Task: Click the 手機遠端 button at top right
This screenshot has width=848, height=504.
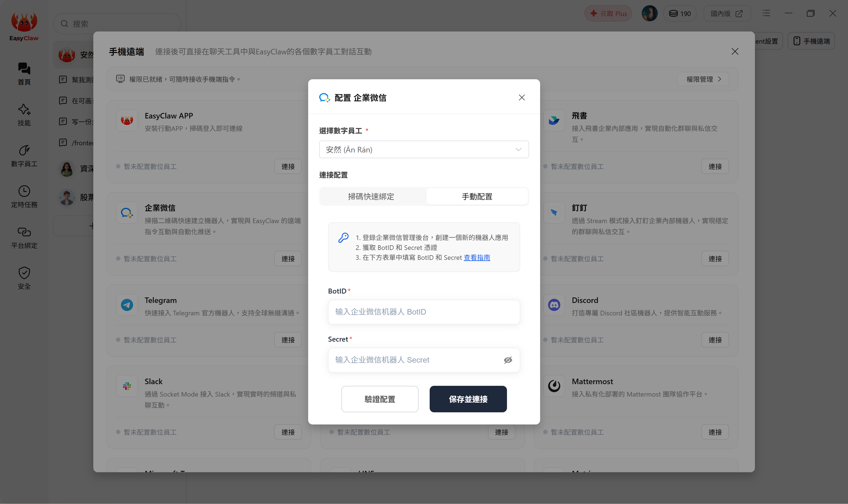Action: 811,41
